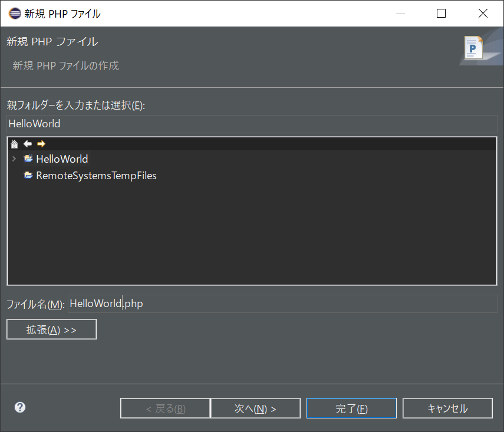This screenshot has height=432, width=504.
Task: Click the 次へ(N) > button
Action: click(x=255, y=408)
